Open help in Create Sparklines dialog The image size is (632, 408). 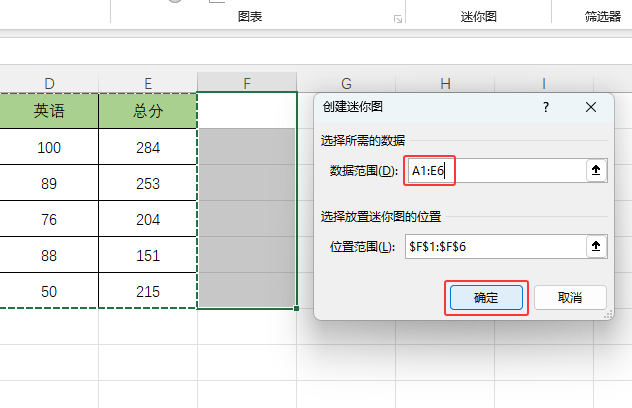point(546,107)
